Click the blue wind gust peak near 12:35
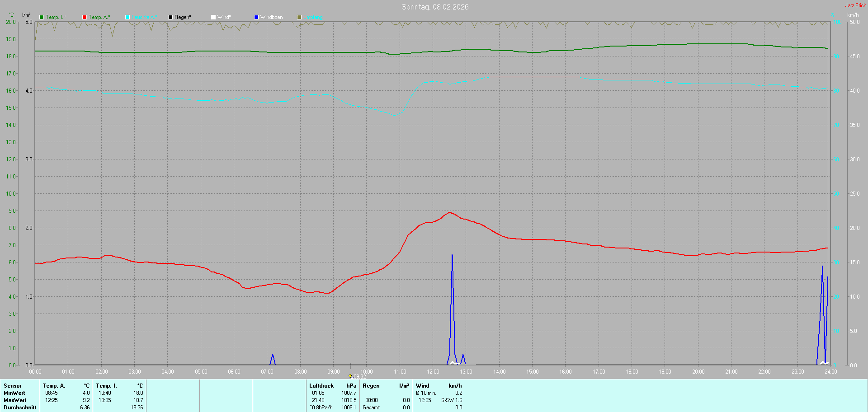Viewport: 868px width, 412px height. click(452, 256)
